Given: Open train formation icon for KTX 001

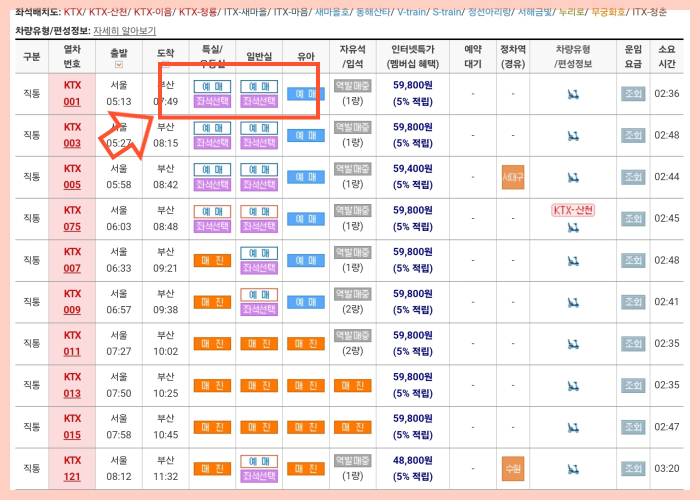Looking at the screenshot, I should (x=573, y=94).
